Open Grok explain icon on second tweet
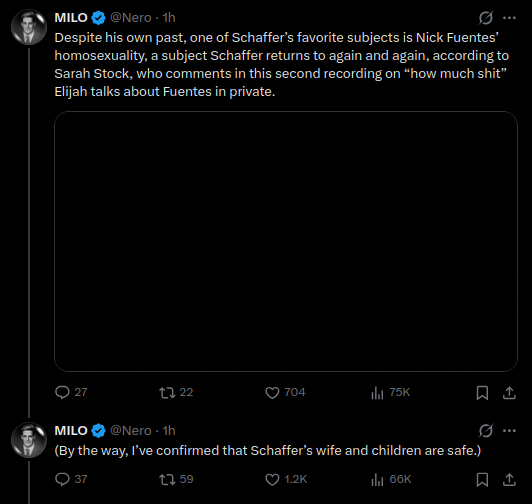 coord(486,431)
